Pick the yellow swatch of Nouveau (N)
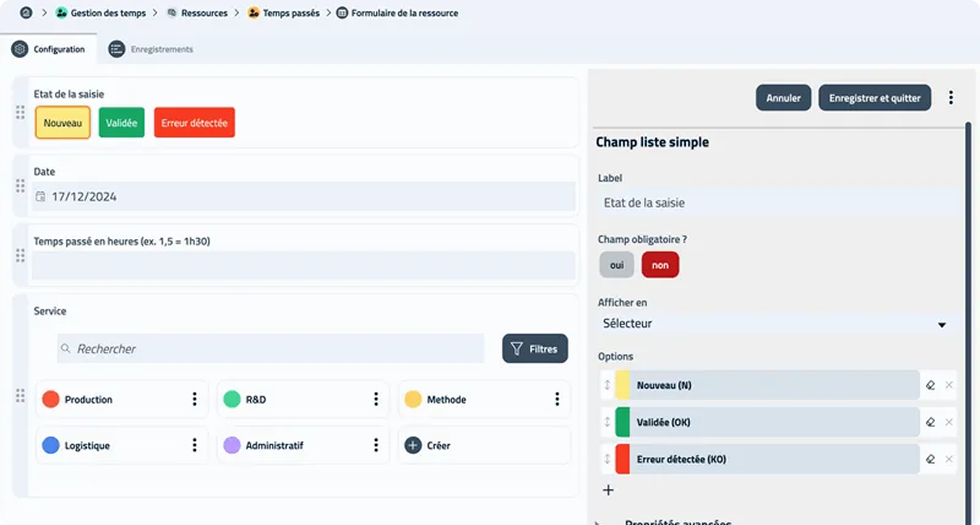This screenshot has width=980, height=525. click(x=623, y=385)
